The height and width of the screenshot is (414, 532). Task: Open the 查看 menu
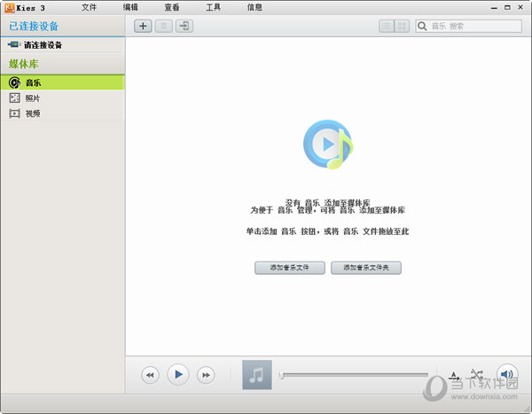click(x=172, y=7)
